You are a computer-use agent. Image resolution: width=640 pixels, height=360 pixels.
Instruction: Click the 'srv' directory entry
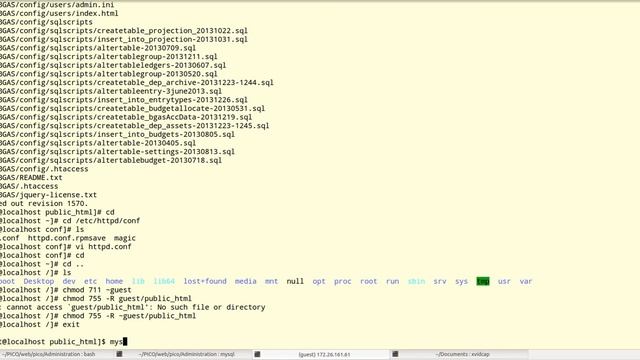pyautogui.click(x=440, y=281)
